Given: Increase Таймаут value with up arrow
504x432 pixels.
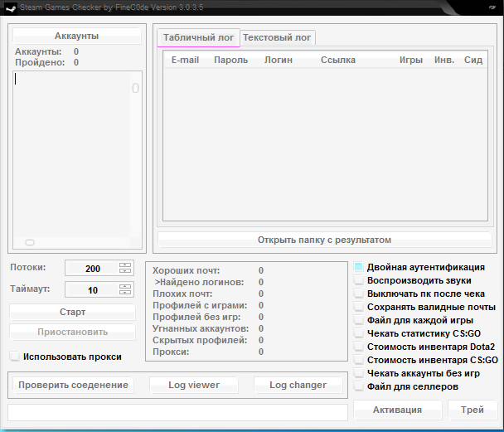Looking at the screenshot, I should pos(125,287).
